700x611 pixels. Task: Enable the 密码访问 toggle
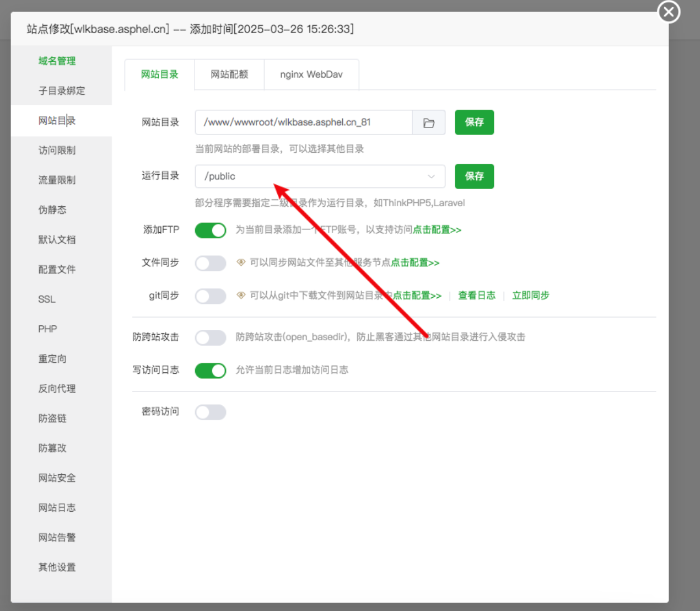[x=211, y=412]
